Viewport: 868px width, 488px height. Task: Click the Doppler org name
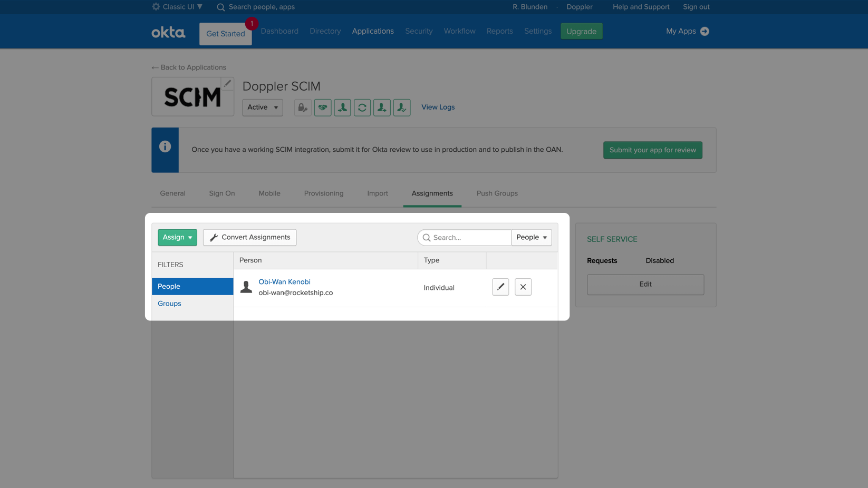(x=580, y=7)
